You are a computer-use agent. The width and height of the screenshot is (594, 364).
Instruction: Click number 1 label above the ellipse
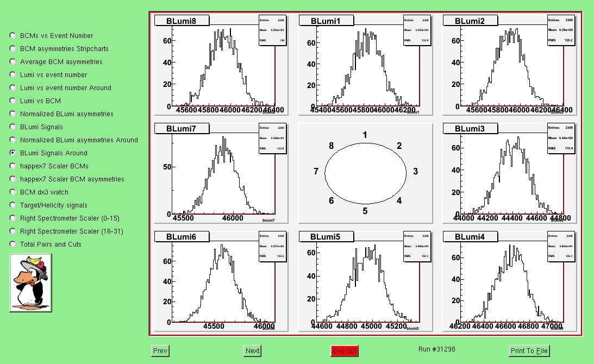pos(365,135)
